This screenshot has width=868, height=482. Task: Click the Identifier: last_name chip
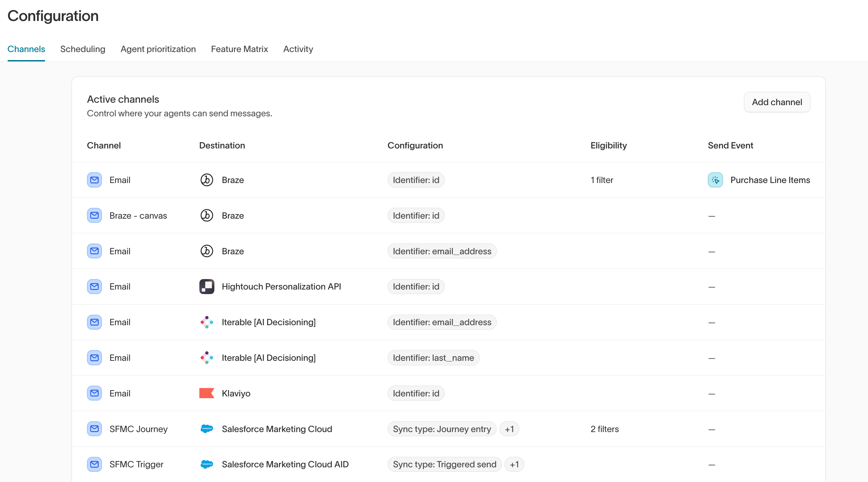click(433, 358)
